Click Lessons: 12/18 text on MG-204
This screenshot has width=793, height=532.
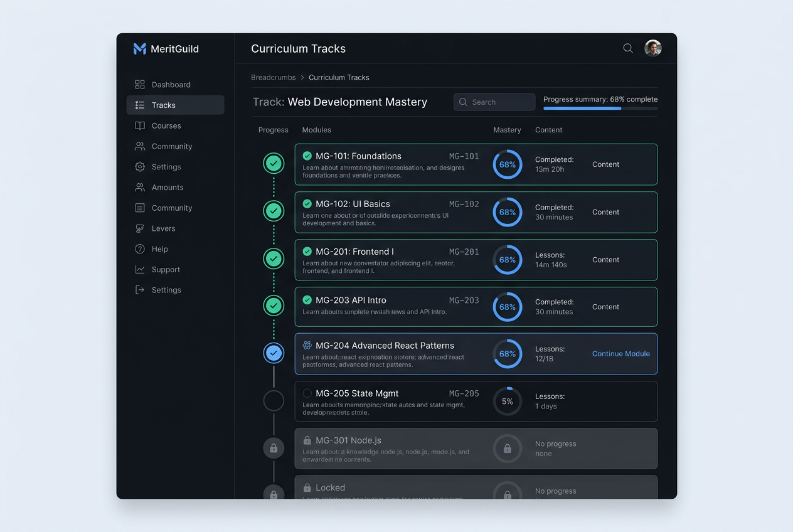[550, 354]
